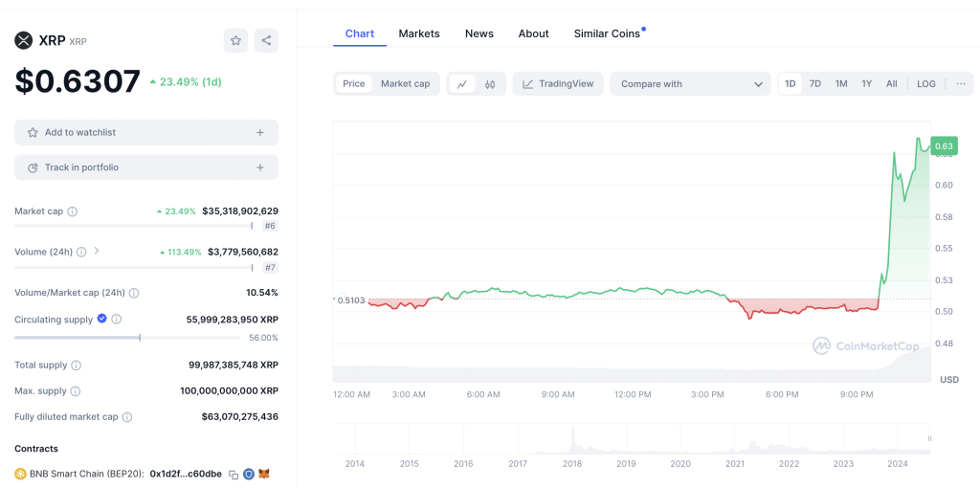Click the USD currency label under the chart
980x488 pixels.
(949, 380)
